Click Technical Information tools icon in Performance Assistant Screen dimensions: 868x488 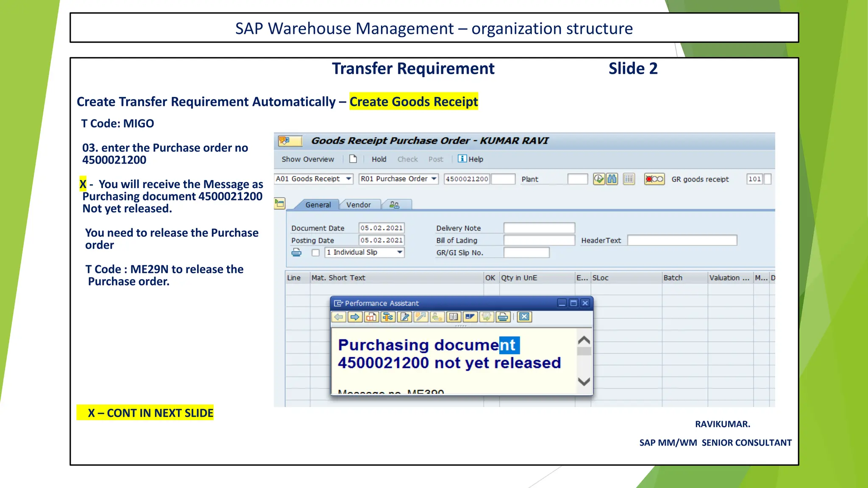point(388,317)
